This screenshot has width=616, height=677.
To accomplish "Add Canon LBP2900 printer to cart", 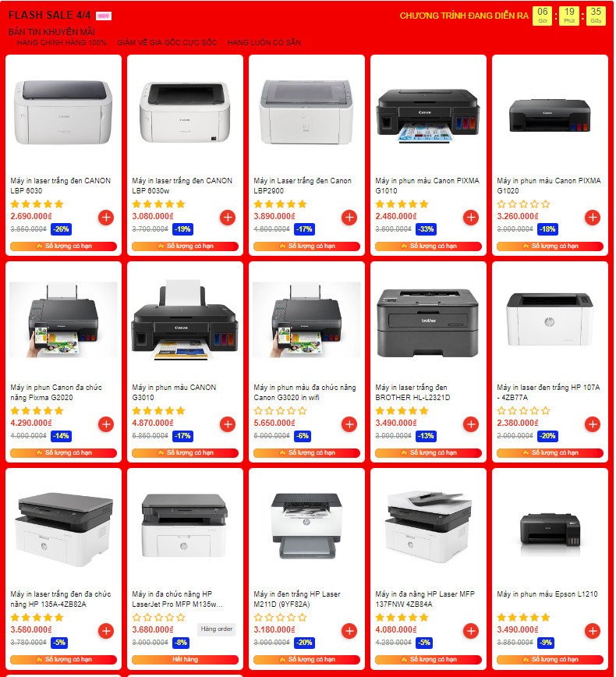I will click(349, 217).
